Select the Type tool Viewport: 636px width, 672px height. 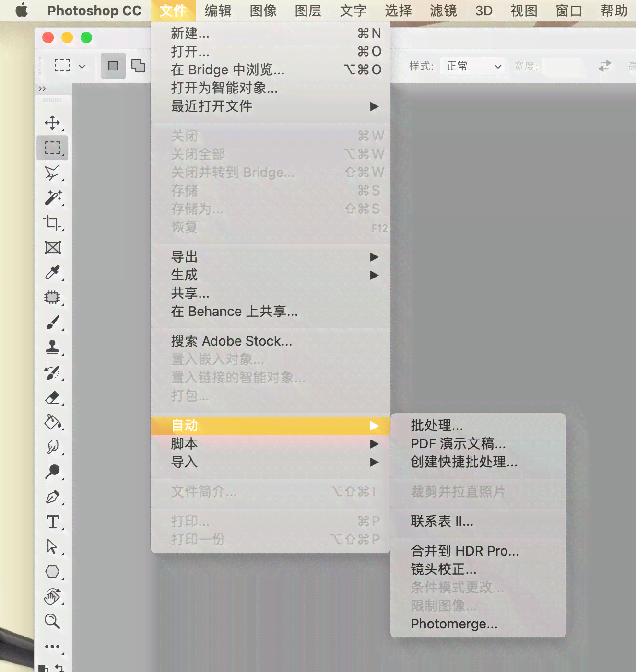pyautogui.click(x=52, y=521)
